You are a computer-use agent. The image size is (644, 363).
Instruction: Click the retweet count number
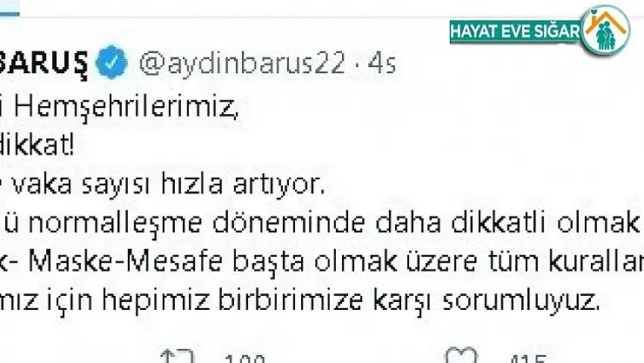(x=245, y=358)
